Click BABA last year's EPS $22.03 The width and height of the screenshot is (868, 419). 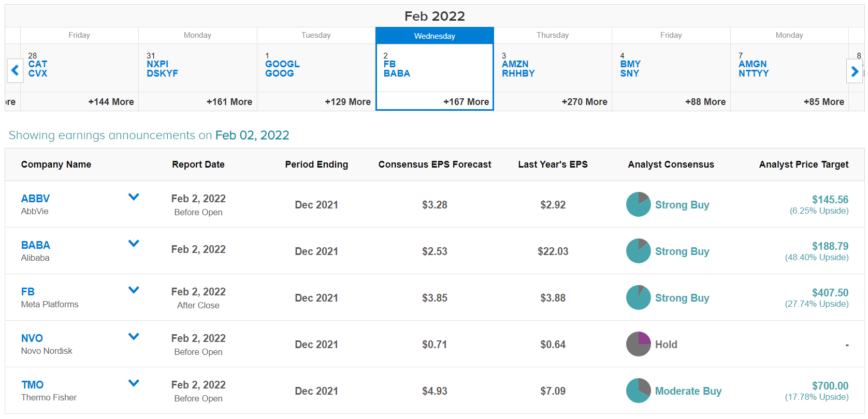pos(553,251)
